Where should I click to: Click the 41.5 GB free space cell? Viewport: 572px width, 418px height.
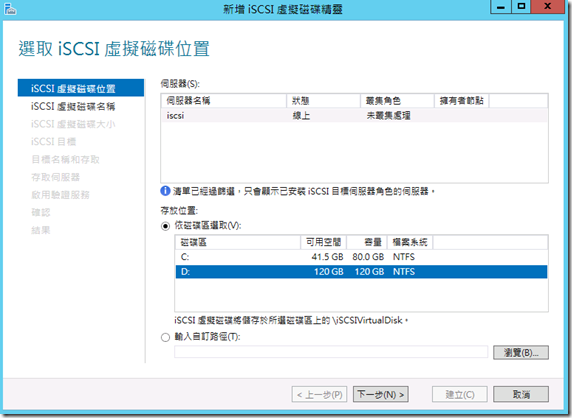coord(327,257)
